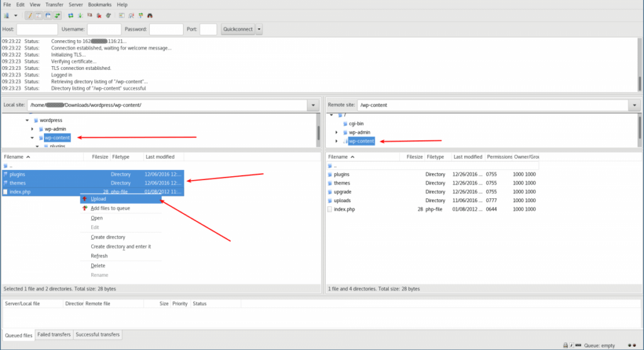Toggle processing of the transfer queue
The width and height of the screenshot is (644, 350).
[80, 16]
